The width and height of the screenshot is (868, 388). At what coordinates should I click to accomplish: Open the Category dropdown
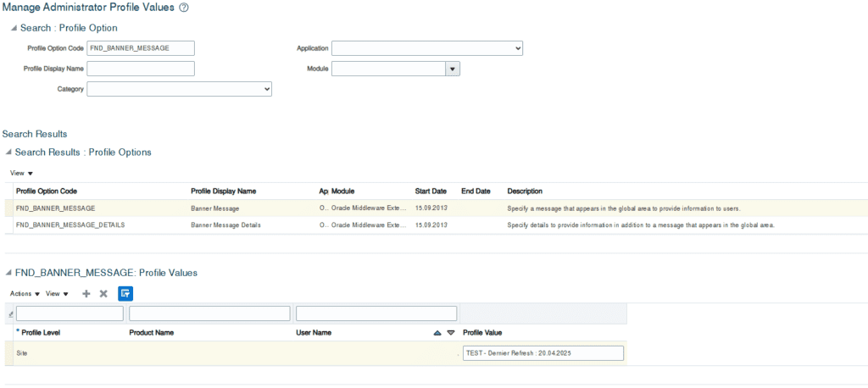coord(179,88)
